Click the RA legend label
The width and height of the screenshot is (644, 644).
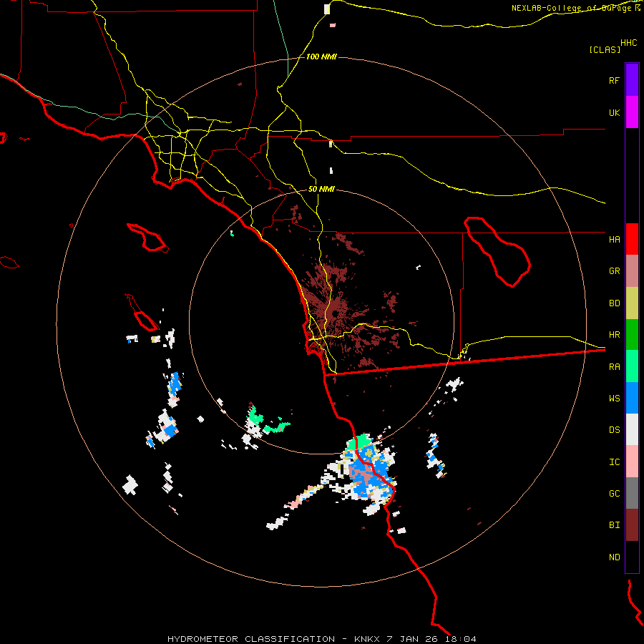(x=614, y=367)
